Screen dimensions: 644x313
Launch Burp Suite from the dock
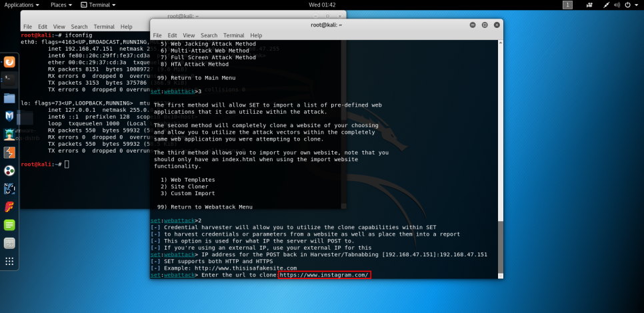[x=9, y=153]
